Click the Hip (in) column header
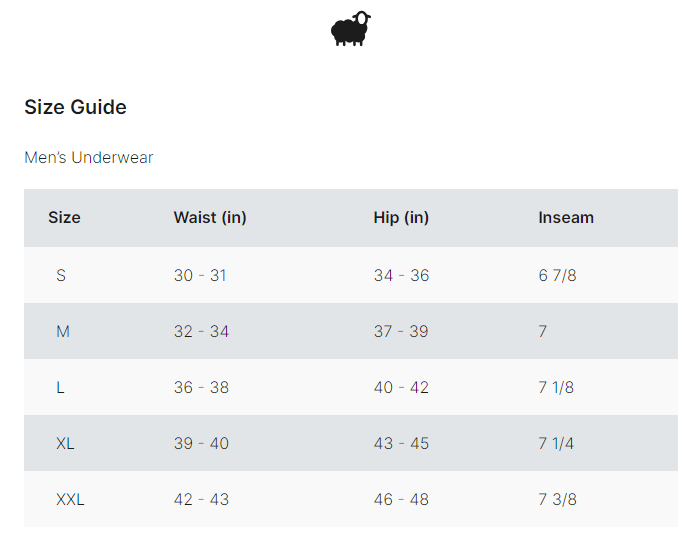The height and width of the screenshot is (548, 694). click(x=401, y=218)
